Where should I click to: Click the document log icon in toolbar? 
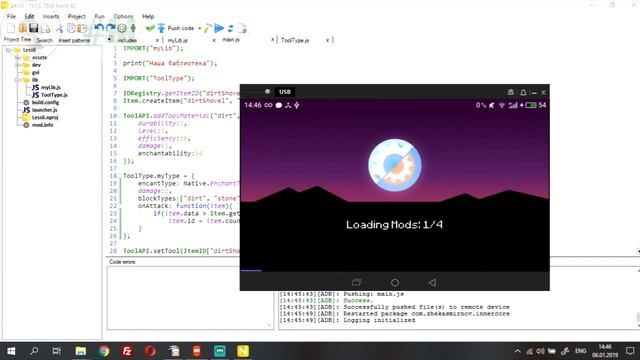242,28
